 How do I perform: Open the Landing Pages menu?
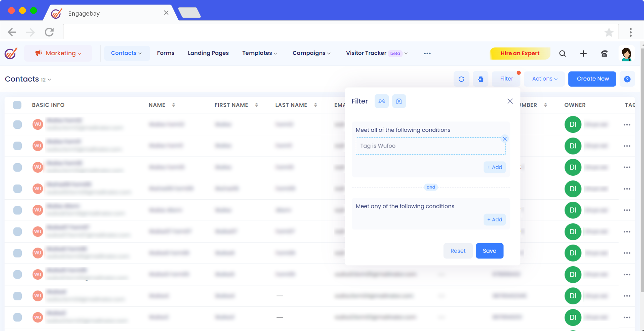[208, 53]
